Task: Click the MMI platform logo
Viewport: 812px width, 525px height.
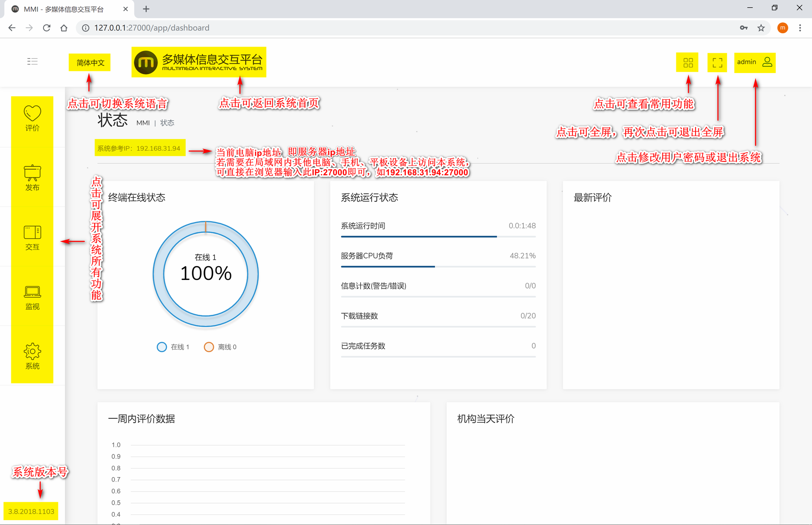Action: tap(199, 62)
